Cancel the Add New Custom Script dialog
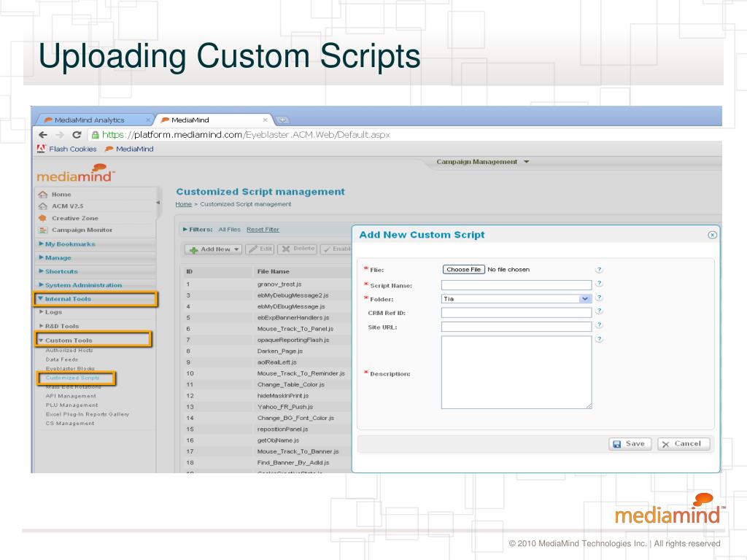 (x=683, y=444)
